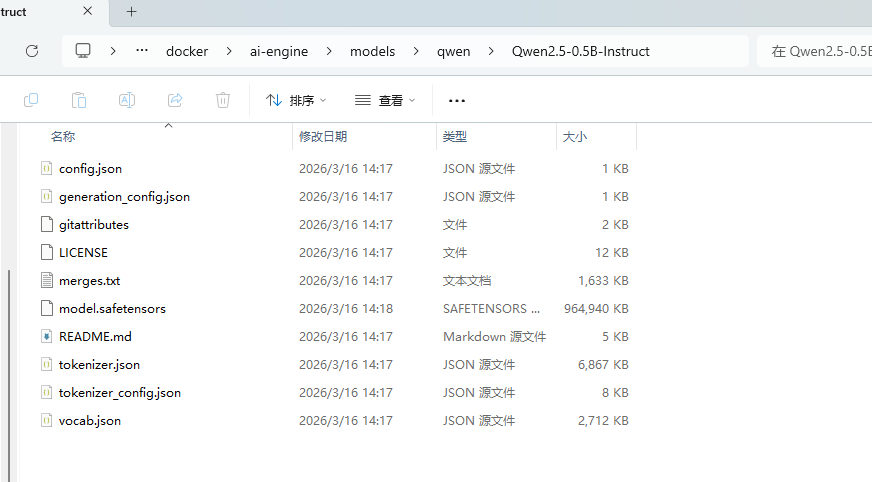Click the 6,867 KB size value

[x=603, y=365]
